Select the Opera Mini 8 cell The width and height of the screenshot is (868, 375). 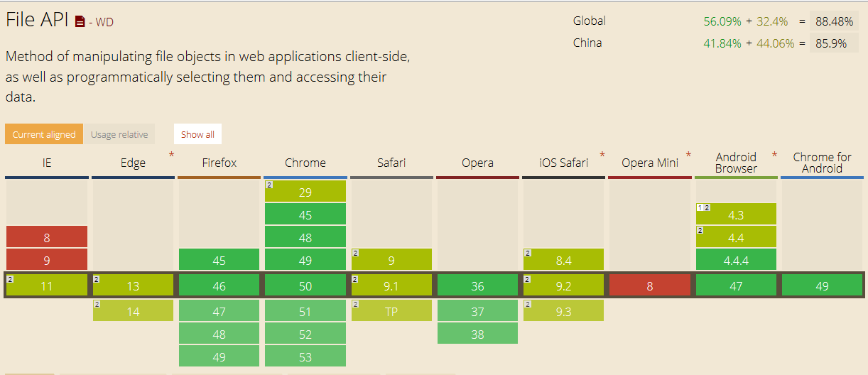[x=650, y=286]
